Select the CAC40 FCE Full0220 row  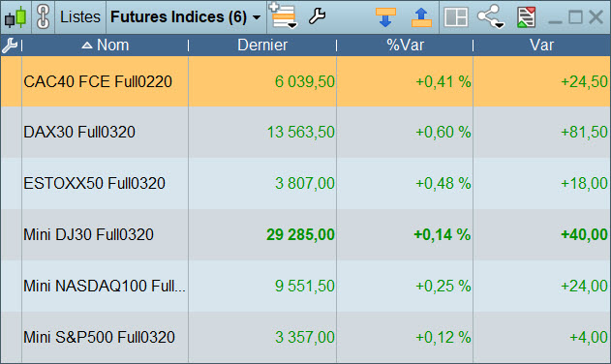(306, 81)
